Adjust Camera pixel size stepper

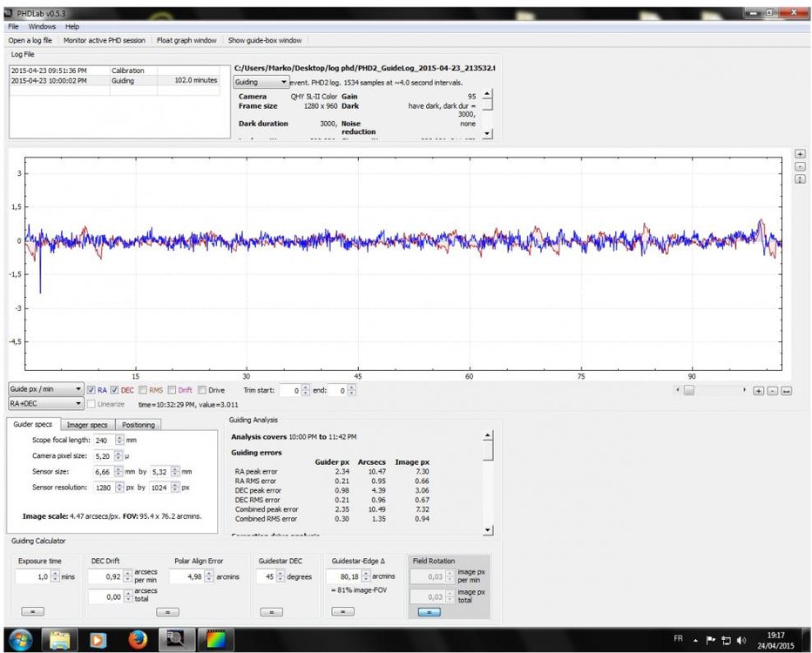point(118,456)
